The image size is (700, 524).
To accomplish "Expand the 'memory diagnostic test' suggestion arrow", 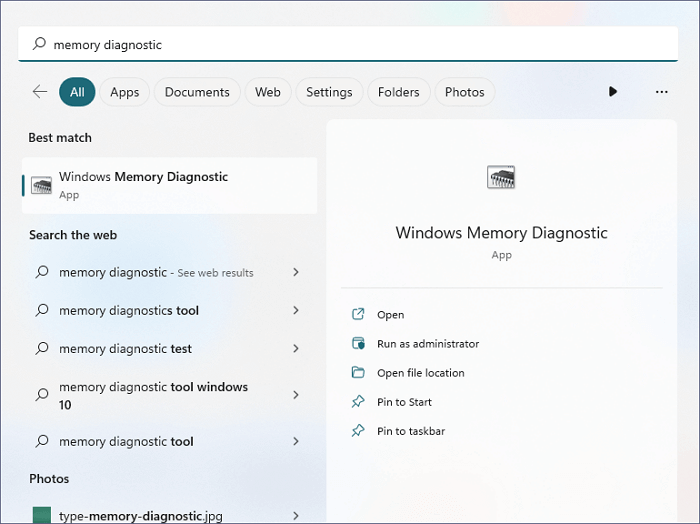I will click(296, 349).
